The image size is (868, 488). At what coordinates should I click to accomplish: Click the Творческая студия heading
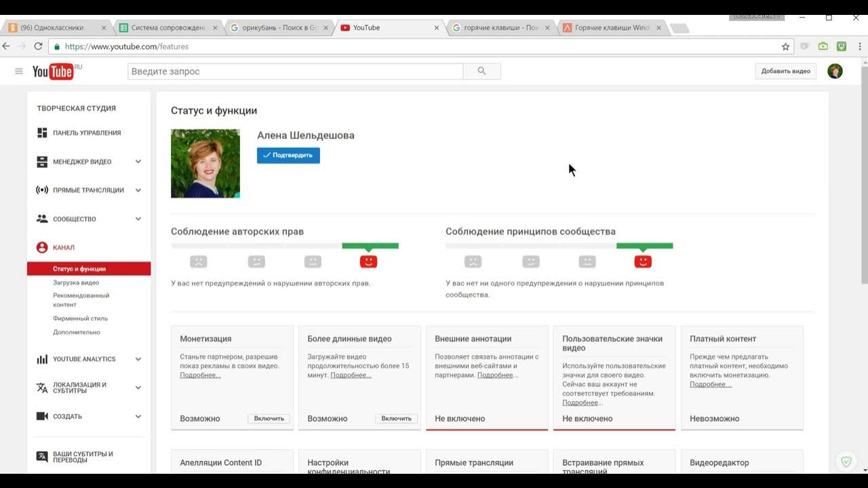76,108
